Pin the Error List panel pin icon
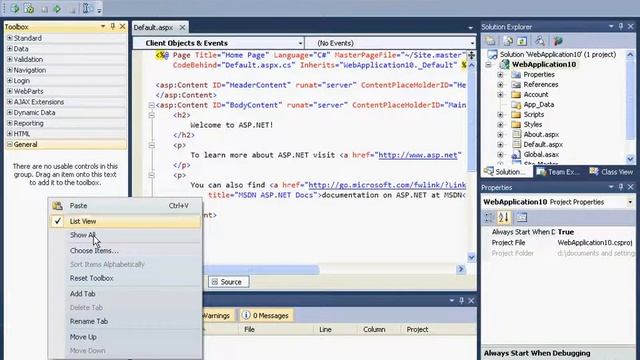Image resolution: width=640 pixels, height=360 pixels. [x=462, y=300]
